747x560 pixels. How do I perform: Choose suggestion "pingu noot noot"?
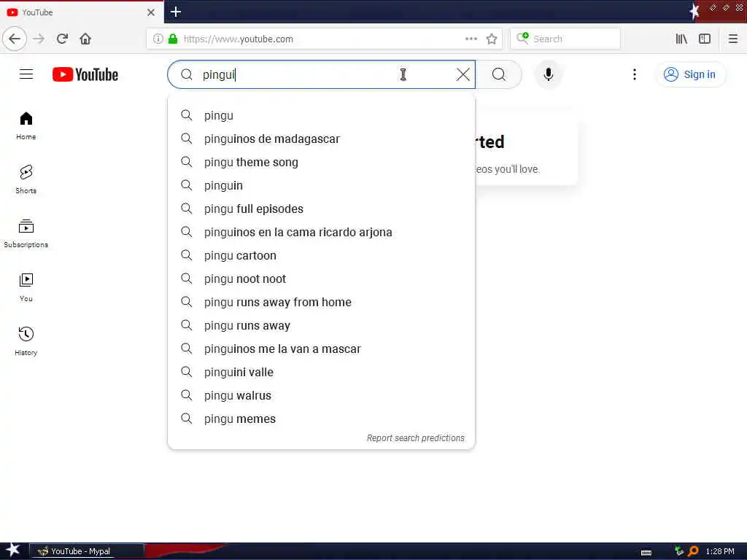[x=322, y=279]
